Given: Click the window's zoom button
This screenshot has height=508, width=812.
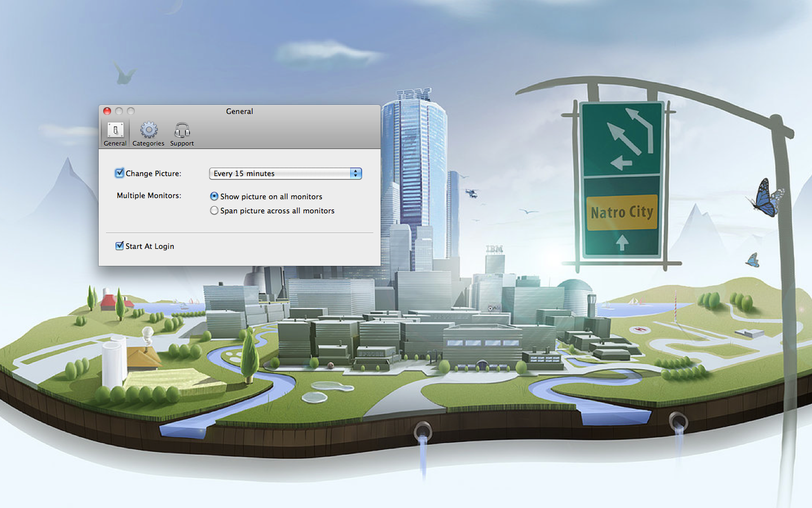Looking at the screenshot, I should click(131, 111).
